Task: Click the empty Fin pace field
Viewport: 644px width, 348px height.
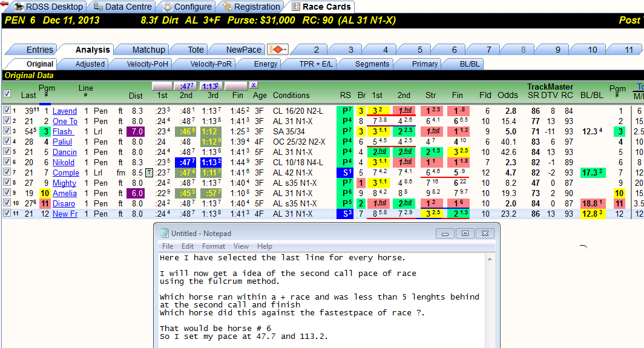Action: click(x=237, y=87)
